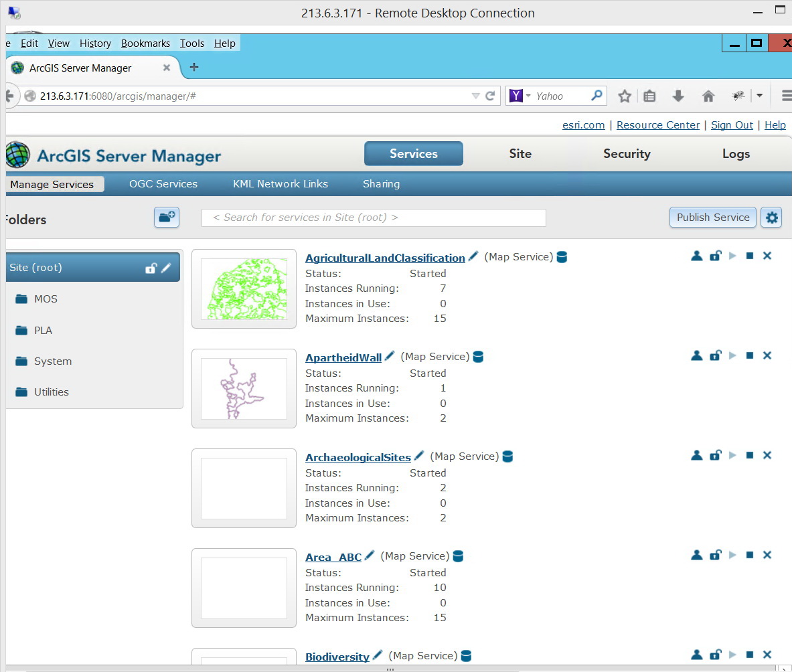Image resolution: width=792 pixels, height=672 pixels.
Task: Bookmark this page with the star icon
Action: coord(625,96)
